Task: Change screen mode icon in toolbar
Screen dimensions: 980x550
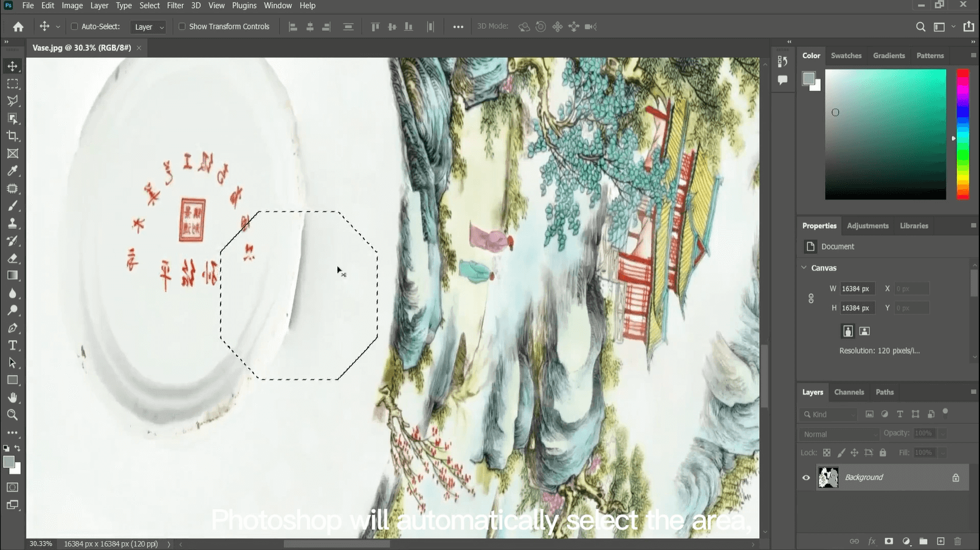Action: (x=12, y=505)
